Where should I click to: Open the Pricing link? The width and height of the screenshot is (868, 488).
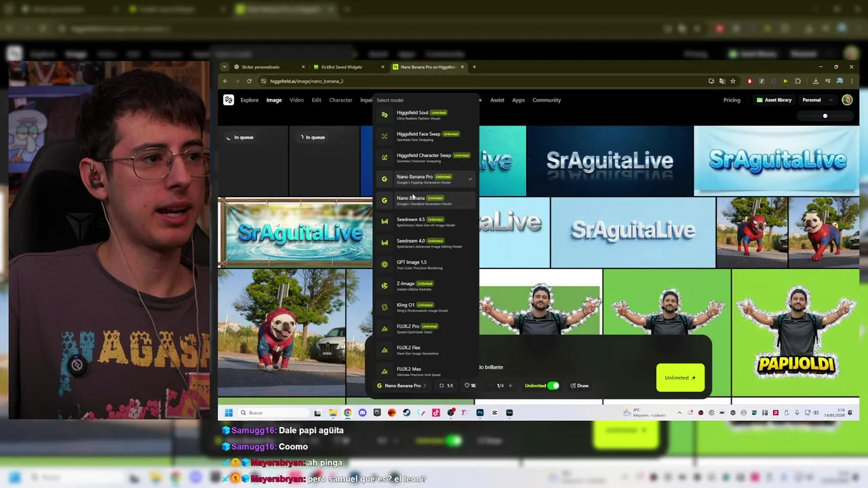[x=732, y=100]
